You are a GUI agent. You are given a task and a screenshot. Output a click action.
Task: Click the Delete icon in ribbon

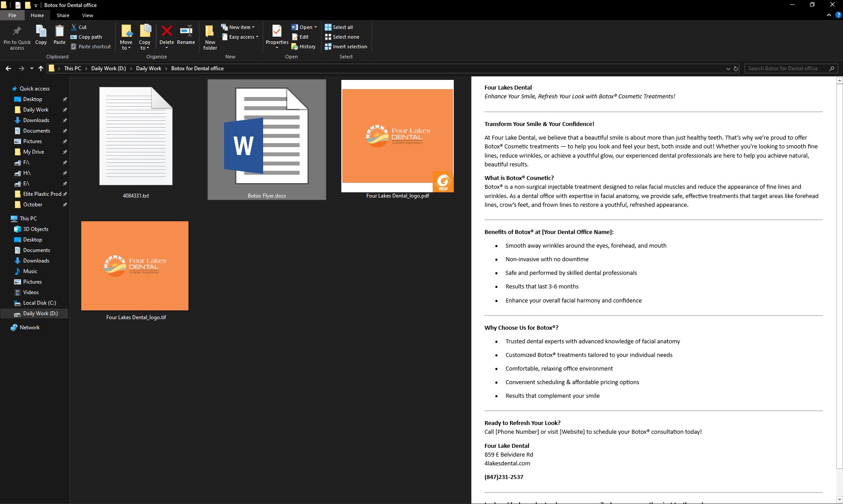[x=166, y=32]
